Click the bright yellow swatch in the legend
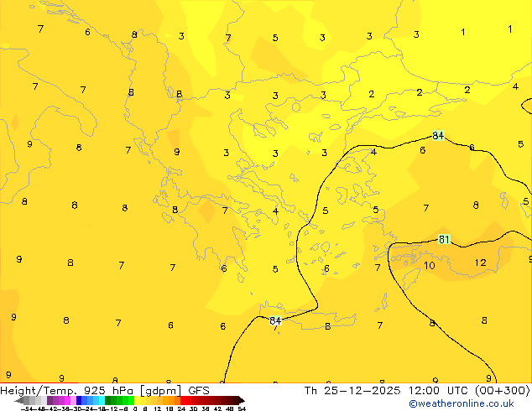 click(x=137, y=401)
